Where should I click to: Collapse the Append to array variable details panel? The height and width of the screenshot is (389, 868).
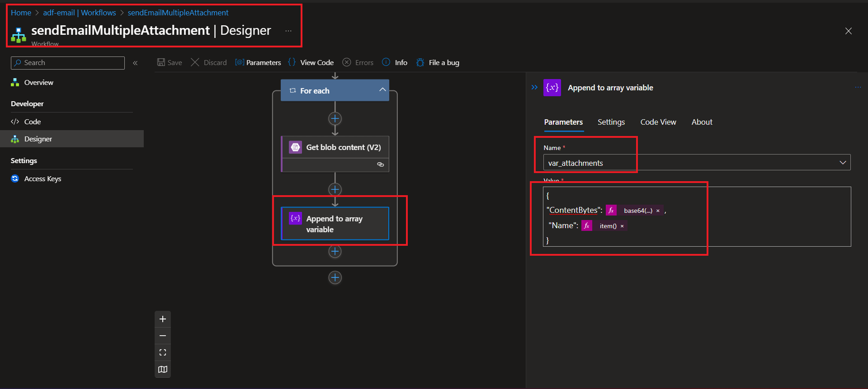tap(534, 87)
